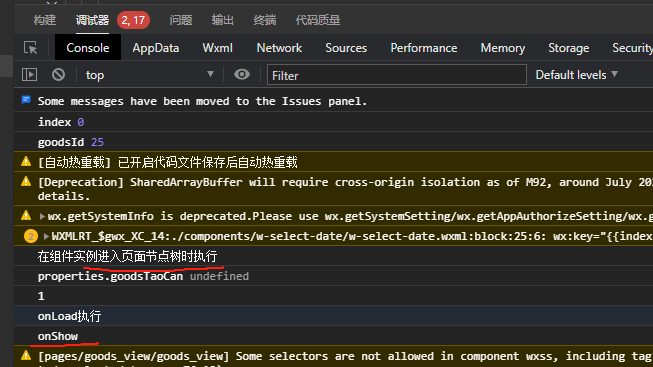Screen dimensions: 653x367
Task: Open the top context dropdown
Action: coord(150,75)
